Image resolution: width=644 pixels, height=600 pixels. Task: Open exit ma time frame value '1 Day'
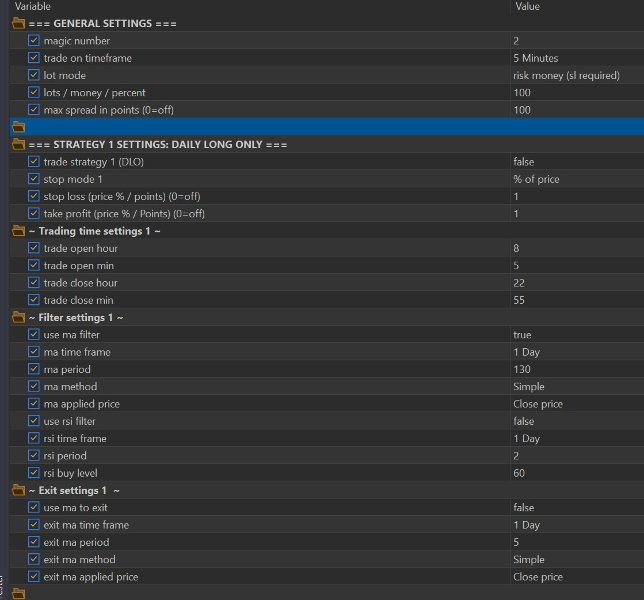(527, 525)
